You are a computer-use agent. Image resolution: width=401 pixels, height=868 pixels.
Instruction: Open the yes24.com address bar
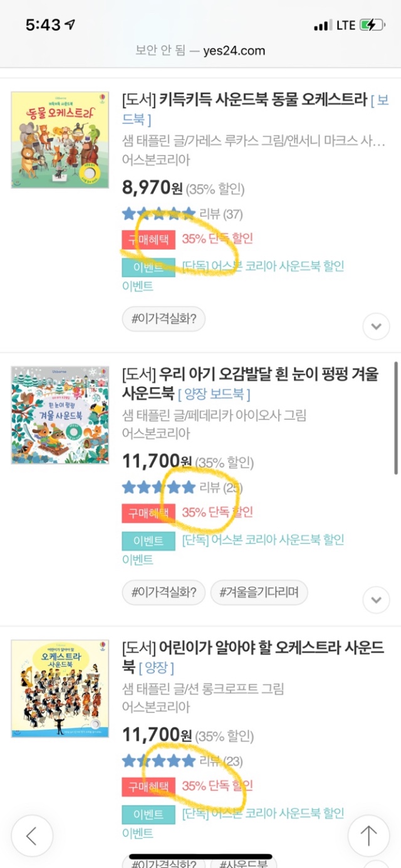pyautogui.click(x=200, y=51)
